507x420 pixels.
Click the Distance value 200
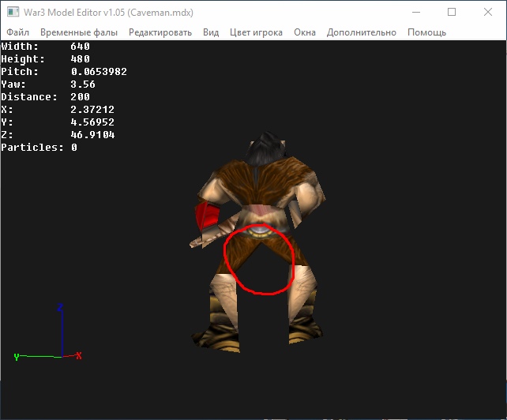tap(81, 96)
